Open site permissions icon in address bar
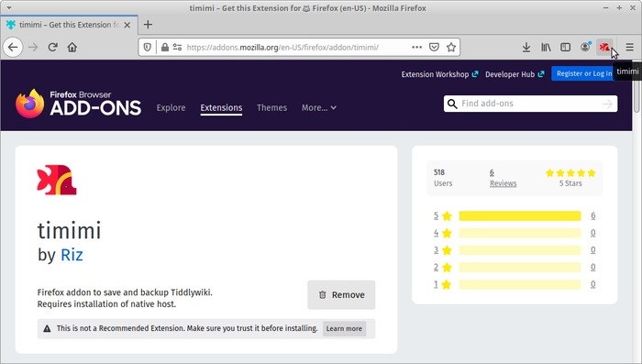The height and width of the screenshot is (364, 642). coord(177,48)
